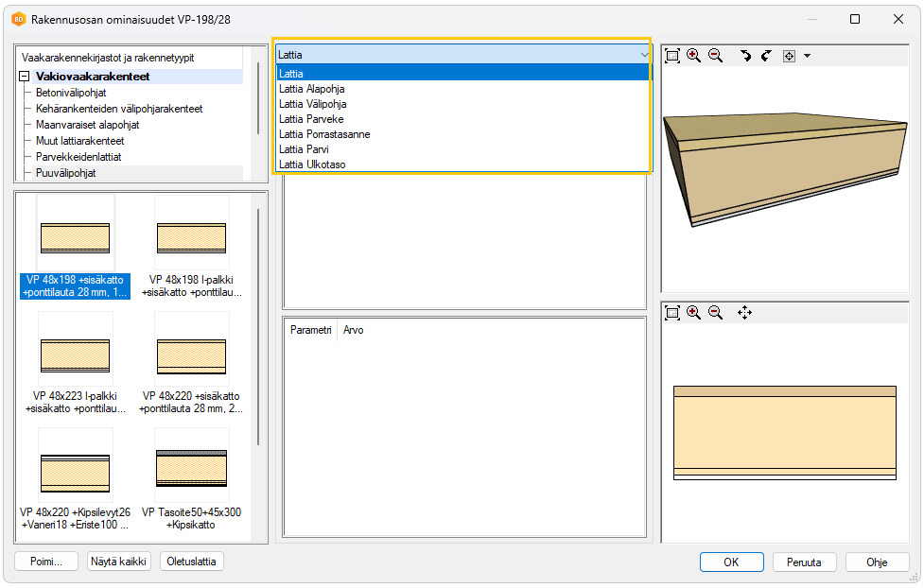
Task: Select Parvekkeidenlattiat tree item
Action: pos(78,157)
